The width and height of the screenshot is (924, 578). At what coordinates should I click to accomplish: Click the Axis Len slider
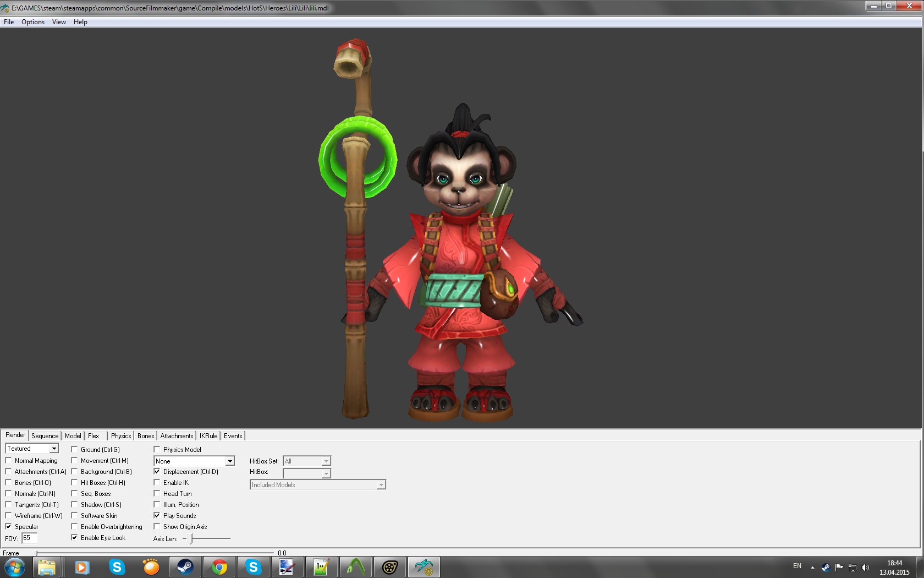(x=207, y=539)
